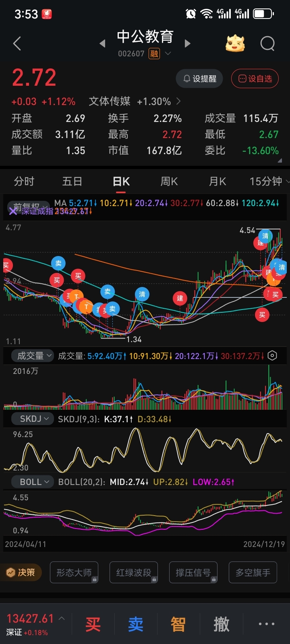290x644 pixels.
Task: Tap 设自选 add to watchlist button
Action: point(255,78)
